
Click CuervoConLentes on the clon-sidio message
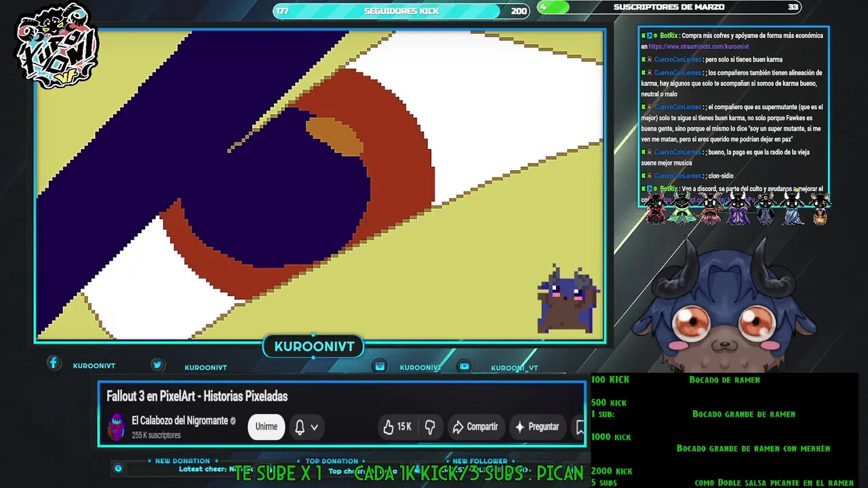click(x=677, y=176)
